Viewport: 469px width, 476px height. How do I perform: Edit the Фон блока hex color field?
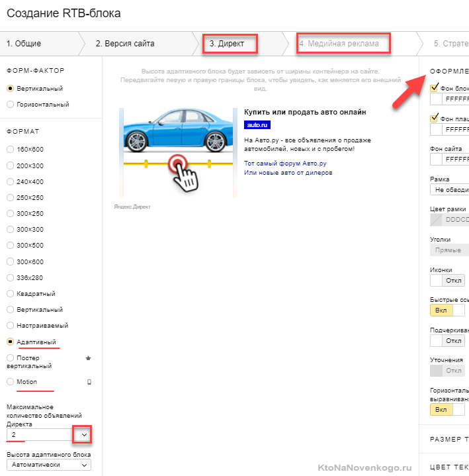456,99
